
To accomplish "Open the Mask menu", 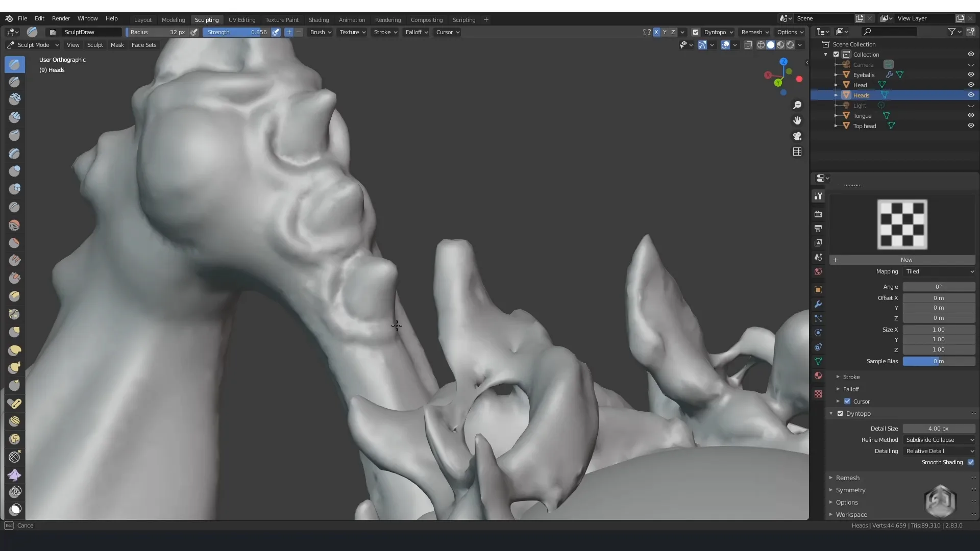I will tap(117, 45).
